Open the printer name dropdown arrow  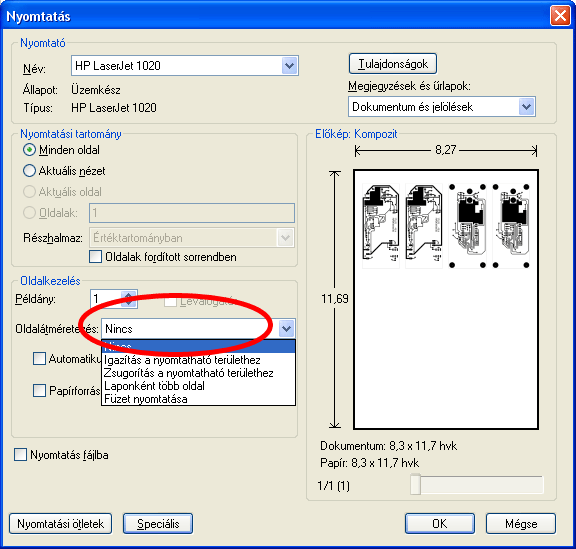[290, 66]
